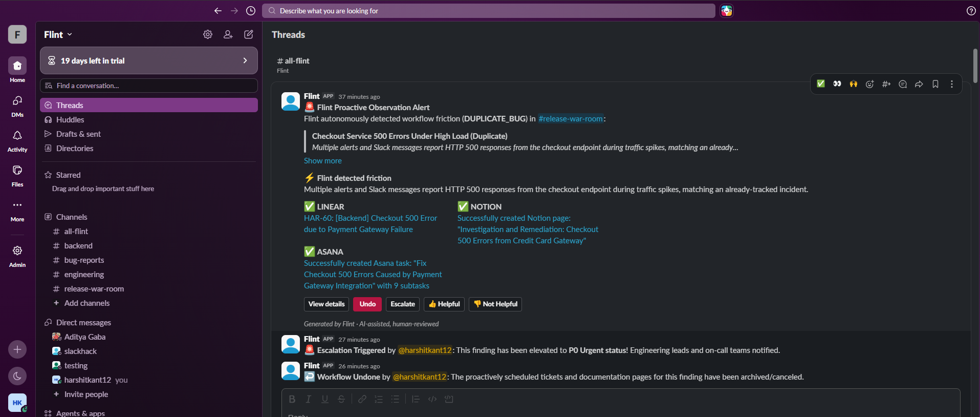This screenshot has width=980, height=417.
Task: Click bulleted list icon in composer
Action: pyautogui.click(x=395, y=399)
